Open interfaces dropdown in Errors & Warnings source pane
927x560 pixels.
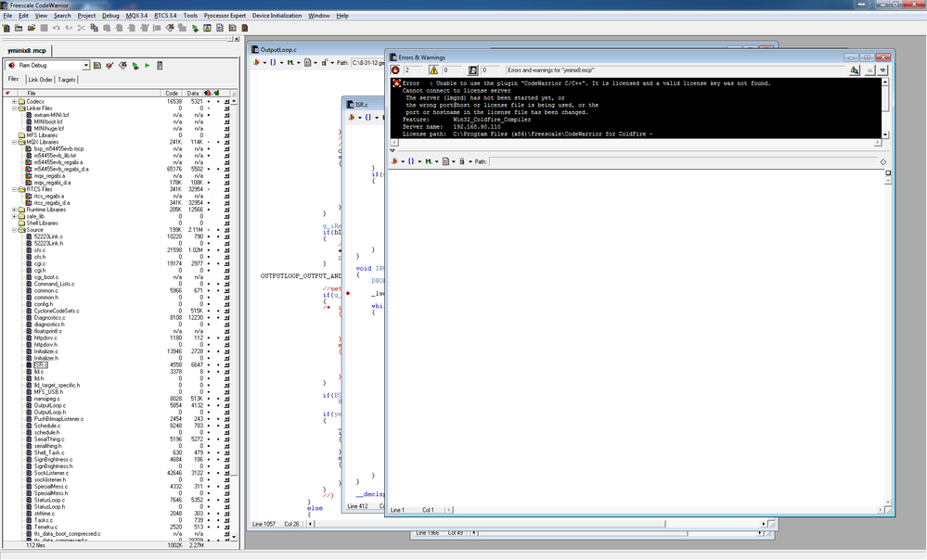pyautogui.click(x=447, y=161)
